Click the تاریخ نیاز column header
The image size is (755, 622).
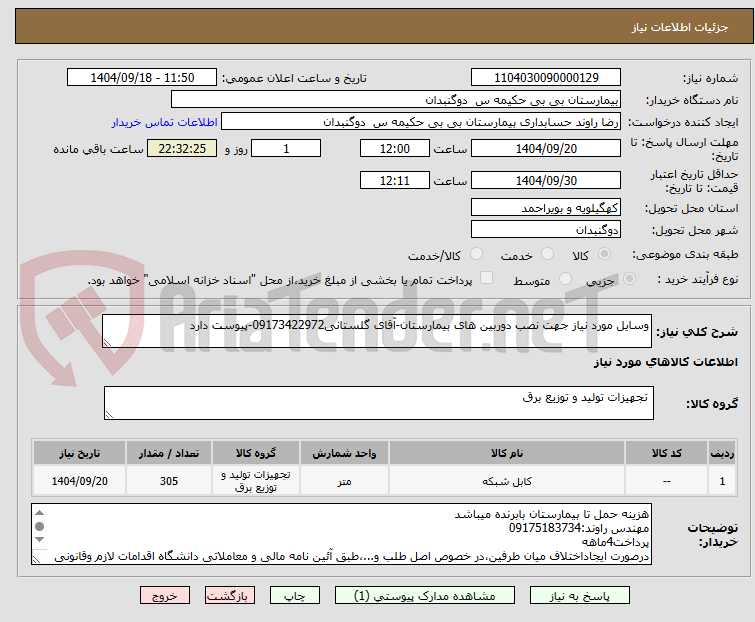coord(79,453)
